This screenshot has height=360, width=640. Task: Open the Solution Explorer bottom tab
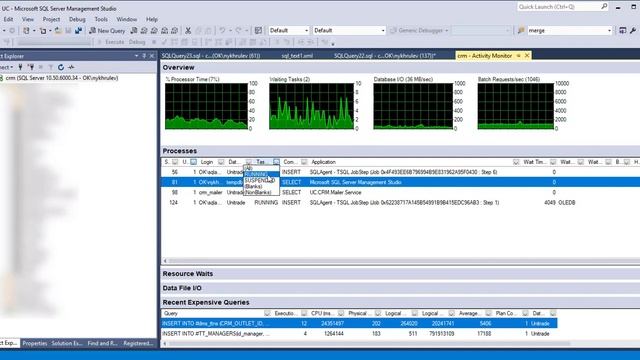pos(67,343)
